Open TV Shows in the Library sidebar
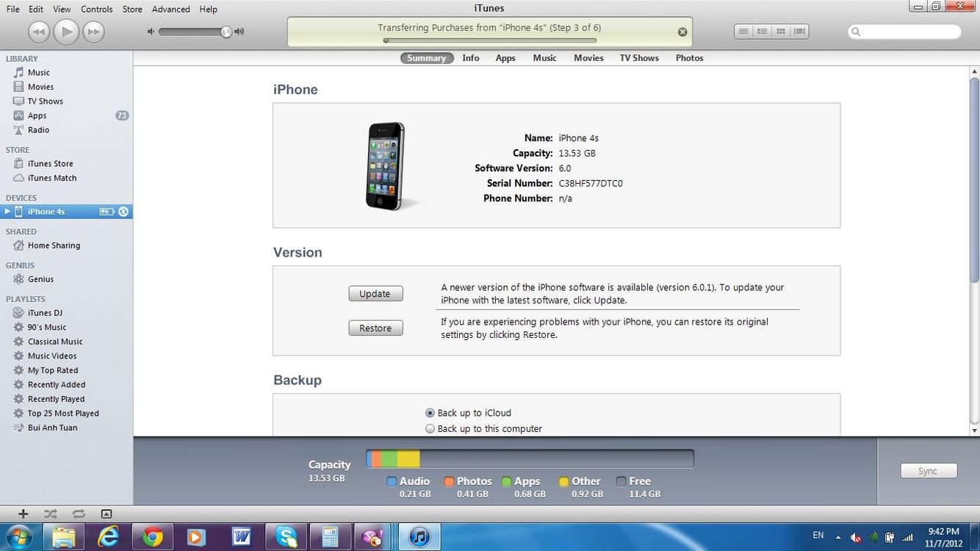The width and height of the screenshot is (980, 551). pos(45,101)
